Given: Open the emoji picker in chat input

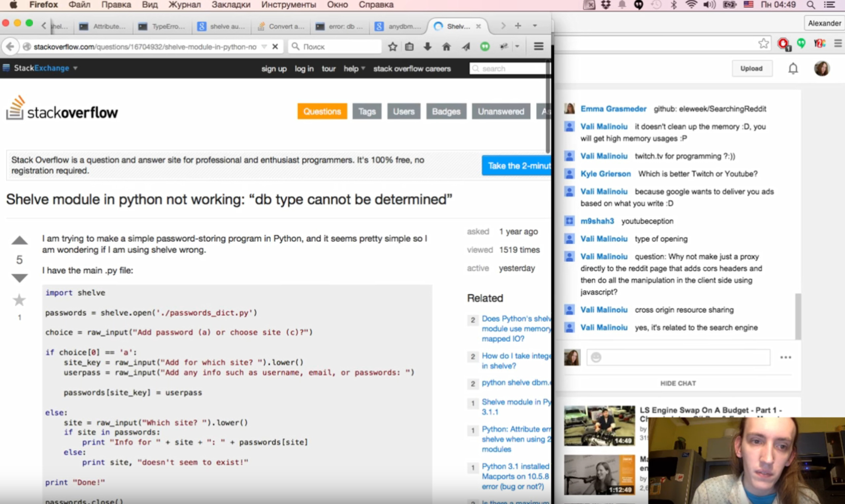Looking at the screenshot, I should click(x=596, y=357).
